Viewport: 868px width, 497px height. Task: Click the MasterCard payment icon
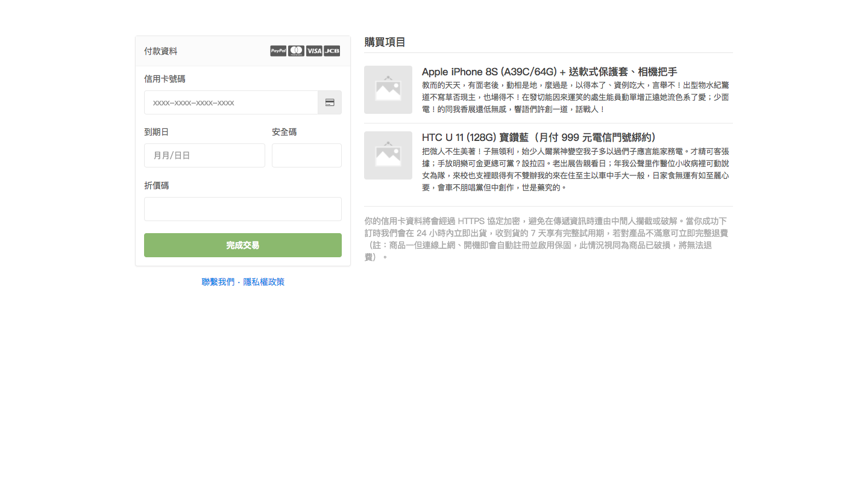point(296,51)
